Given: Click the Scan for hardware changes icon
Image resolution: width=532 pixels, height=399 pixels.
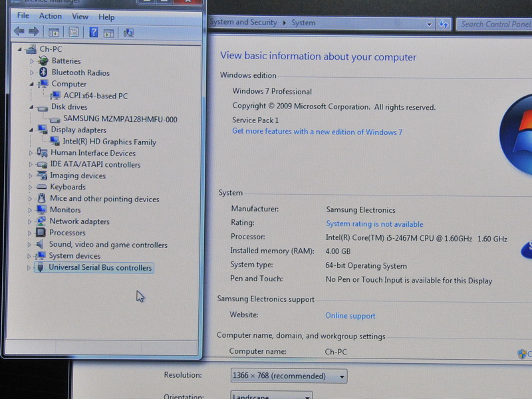Looking at the screenshot, I should [128, 33].
